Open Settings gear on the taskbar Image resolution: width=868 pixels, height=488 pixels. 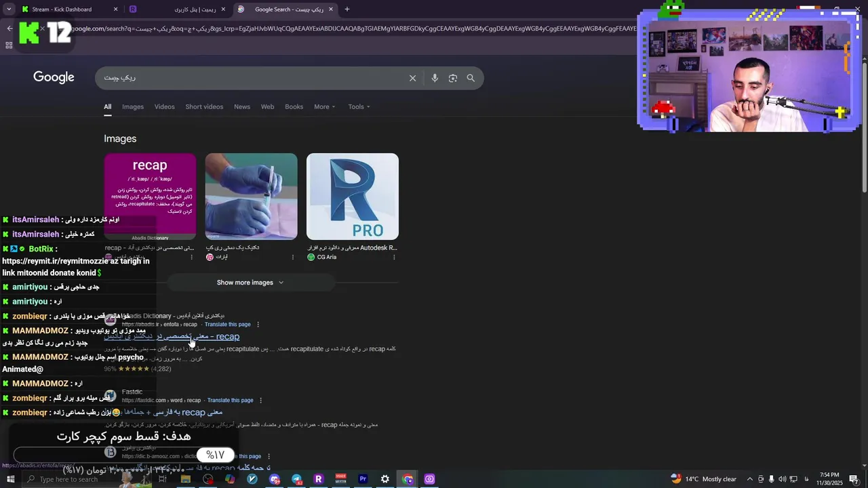pyautogui.click(x=385, y=479)
